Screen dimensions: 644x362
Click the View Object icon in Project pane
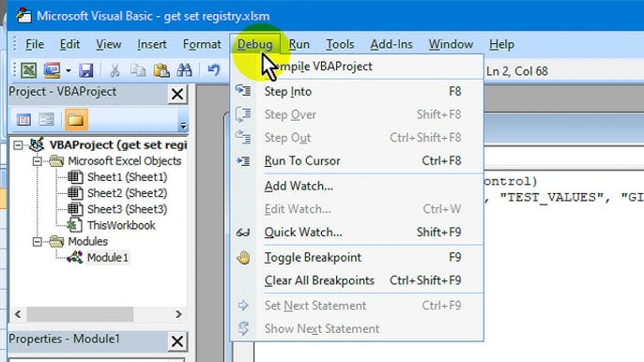46,120
